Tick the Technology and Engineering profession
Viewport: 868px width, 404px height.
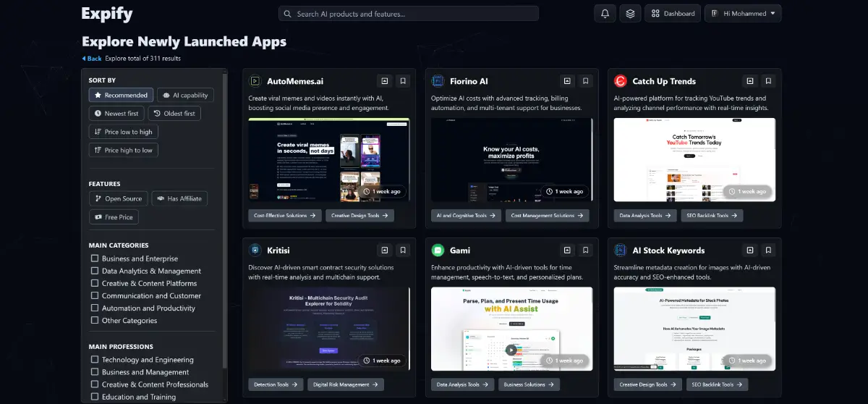tap(95, 360)
